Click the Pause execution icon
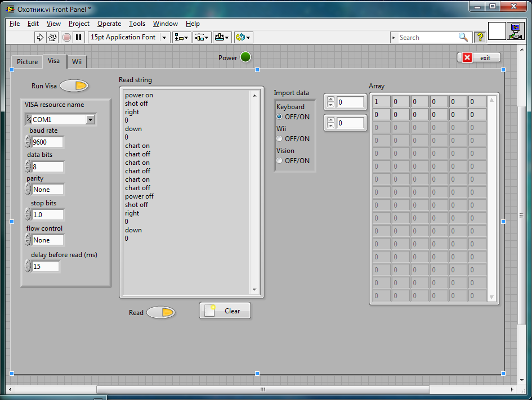This screenshot has width=532, height=400. click(x=79, y=37)
